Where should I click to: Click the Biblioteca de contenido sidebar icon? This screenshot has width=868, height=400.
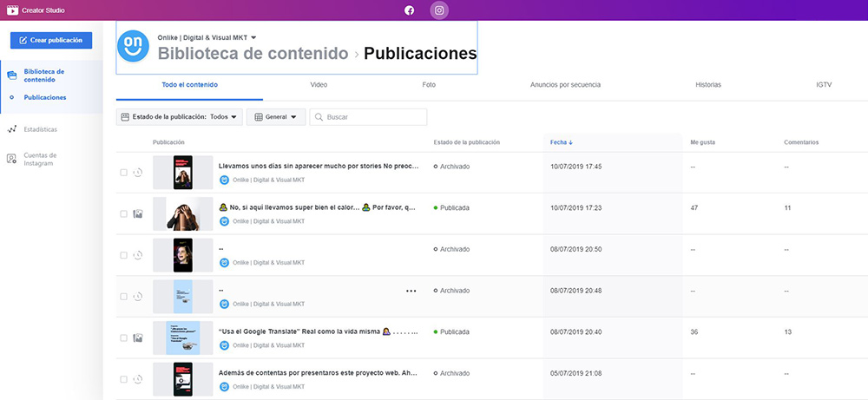click(x=12, y=75)
